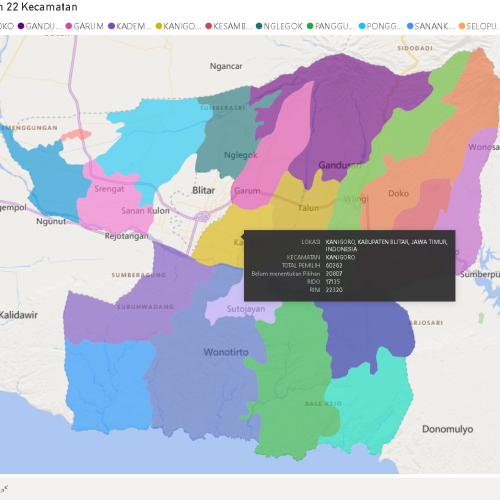Image resolution: width=500 pixels, height=500 pixels.
Task: Click the Sanan Kulon map label
Action: (x=145, y=211)
